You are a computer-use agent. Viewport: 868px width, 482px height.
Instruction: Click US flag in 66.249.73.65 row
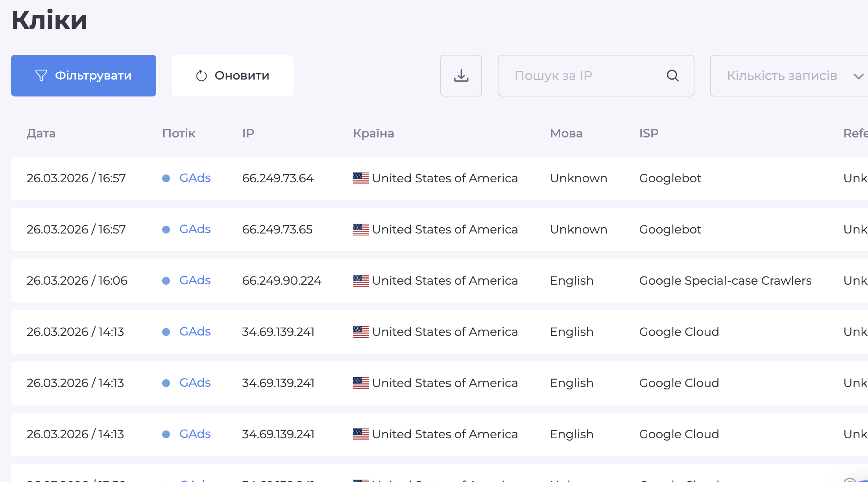(360, 230)
